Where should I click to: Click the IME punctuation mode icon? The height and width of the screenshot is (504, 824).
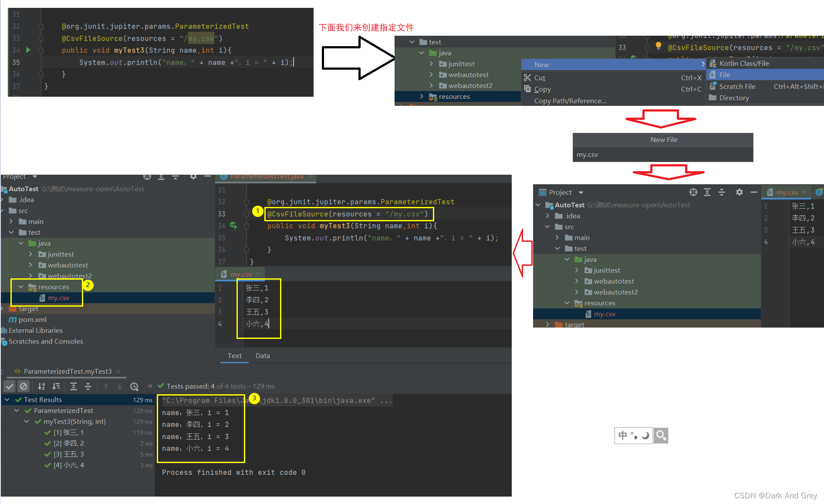pos(634,435)
